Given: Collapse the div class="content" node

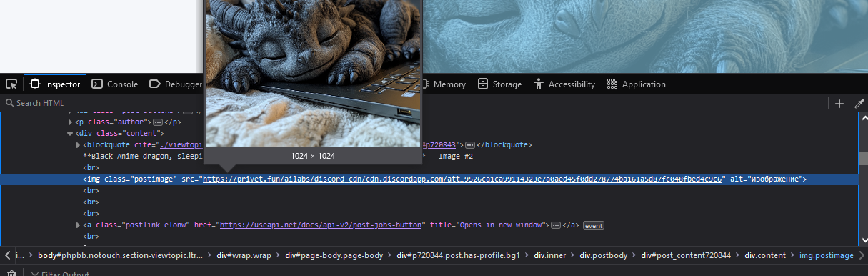Looking at the screenshot, I should click(70, 133).
